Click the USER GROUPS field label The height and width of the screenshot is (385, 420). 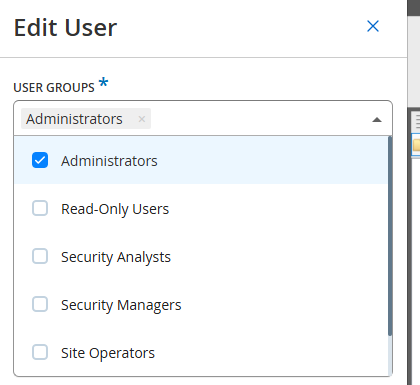click(x=54, y=88)
